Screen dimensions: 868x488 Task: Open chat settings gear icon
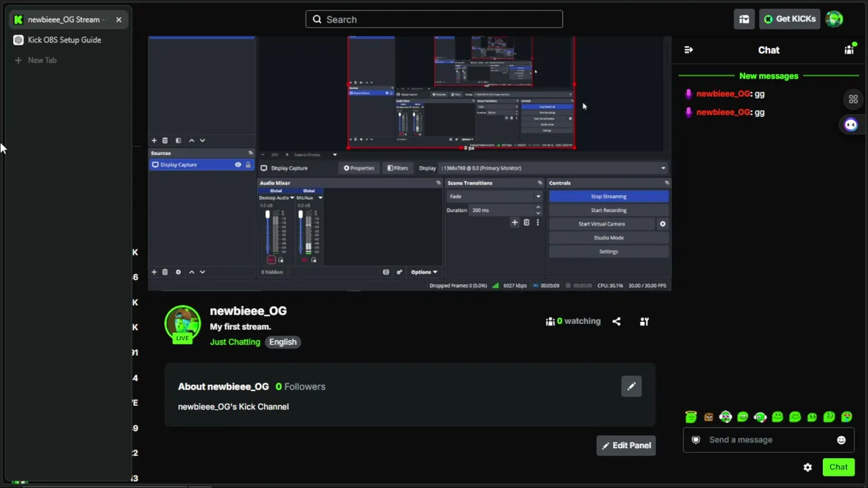[808, 467]
